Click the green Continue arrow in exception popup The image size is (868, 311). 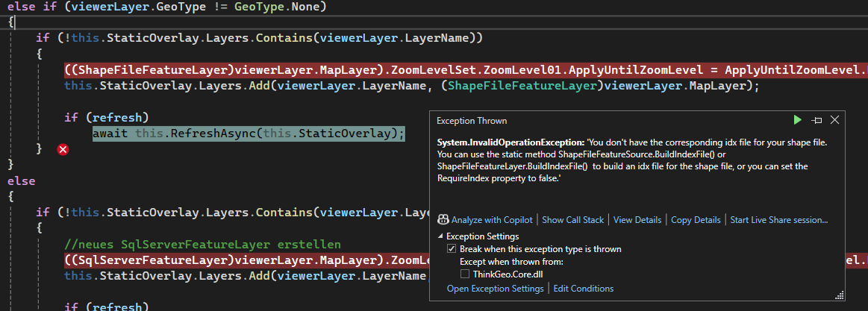click(x=797, y=120)
